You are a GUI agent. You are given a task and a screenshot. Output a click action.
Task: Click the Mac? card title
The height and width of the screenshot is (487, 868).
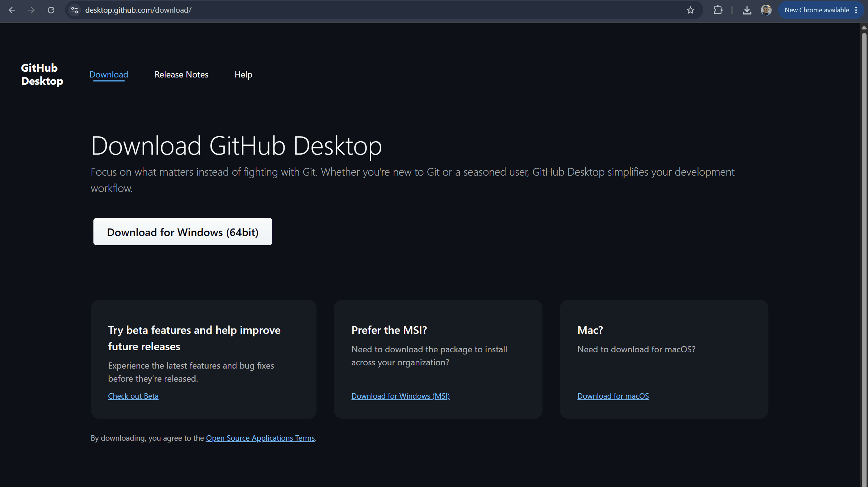pyautogui.click(x=590, y=330)
